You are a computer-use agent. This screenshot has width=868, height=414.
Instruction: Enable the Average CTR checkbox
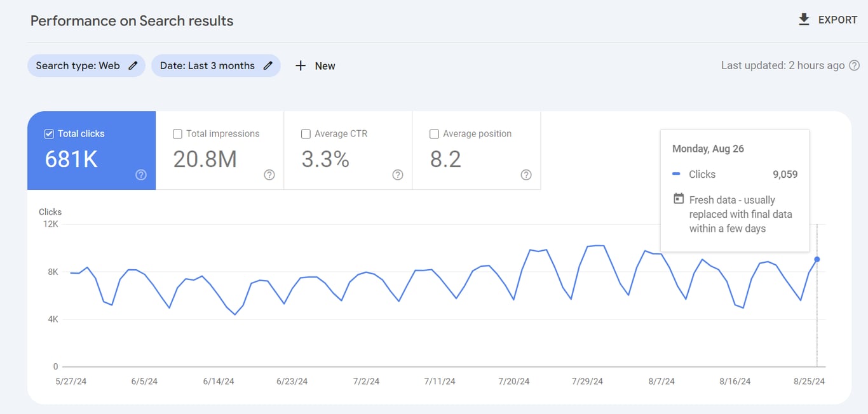pyautogui.click(x=306, y=133)
